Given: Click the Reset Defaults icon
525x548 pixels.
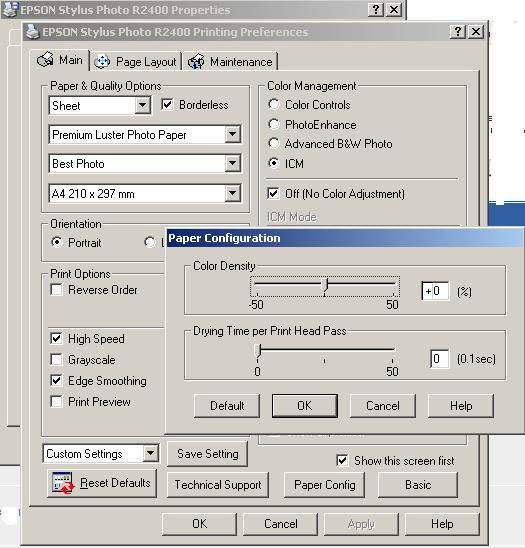Looking at the screenshot, I should (x=63, y=483).
